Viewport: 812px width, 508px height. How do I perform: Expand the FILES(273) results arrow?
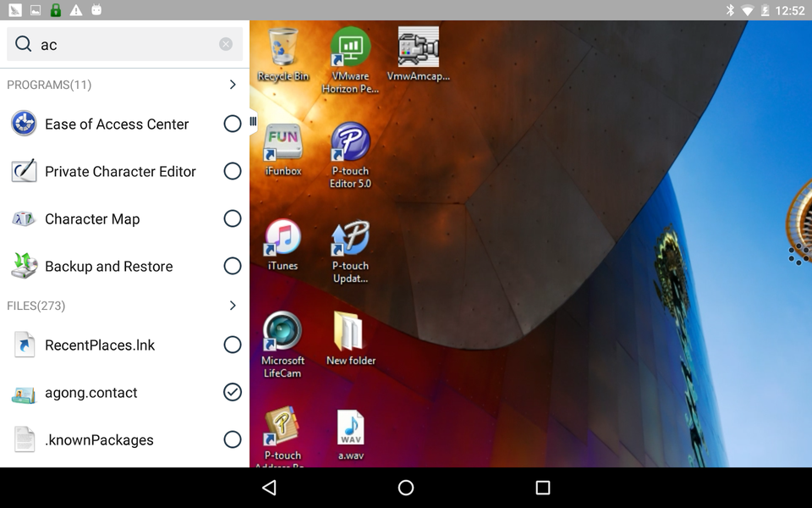(x=233, y=306)
